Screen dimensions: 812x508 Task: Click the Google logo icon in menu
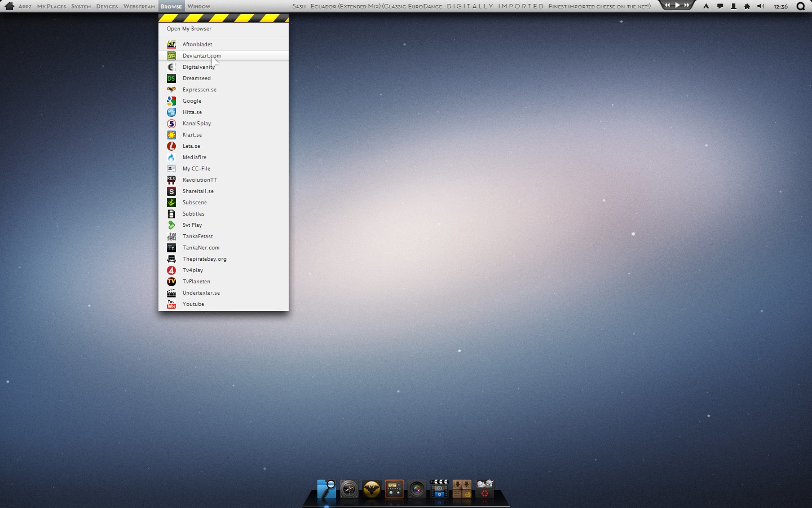coord(171,101)
